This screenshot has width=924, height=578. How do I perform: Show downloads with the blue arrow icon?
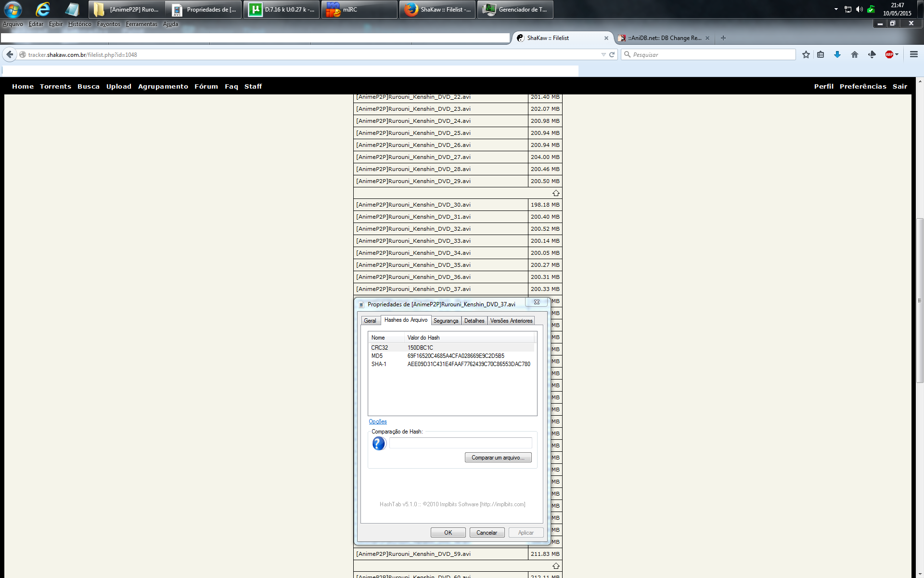(x=837, y=54)
